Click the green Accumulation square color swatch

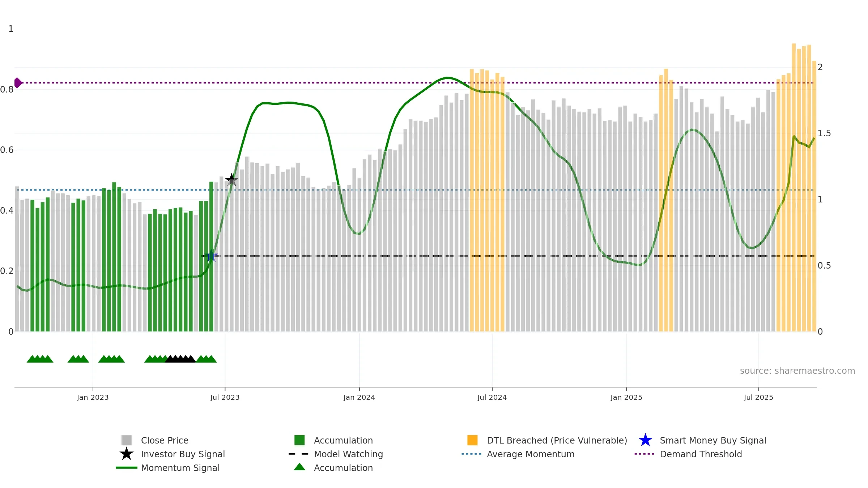pyautogui.click(x=299, y=440)
